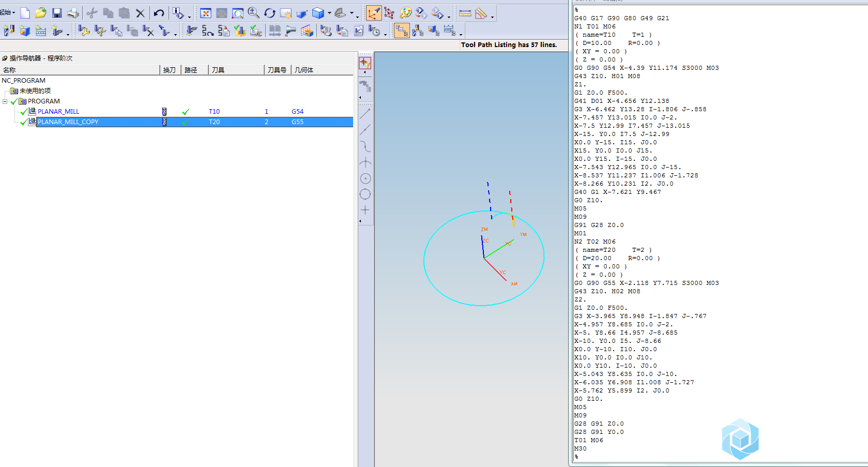Viewport: 868px width, 467px height.
Task: Click the 刀具号 column header
Action: [278, 70]
